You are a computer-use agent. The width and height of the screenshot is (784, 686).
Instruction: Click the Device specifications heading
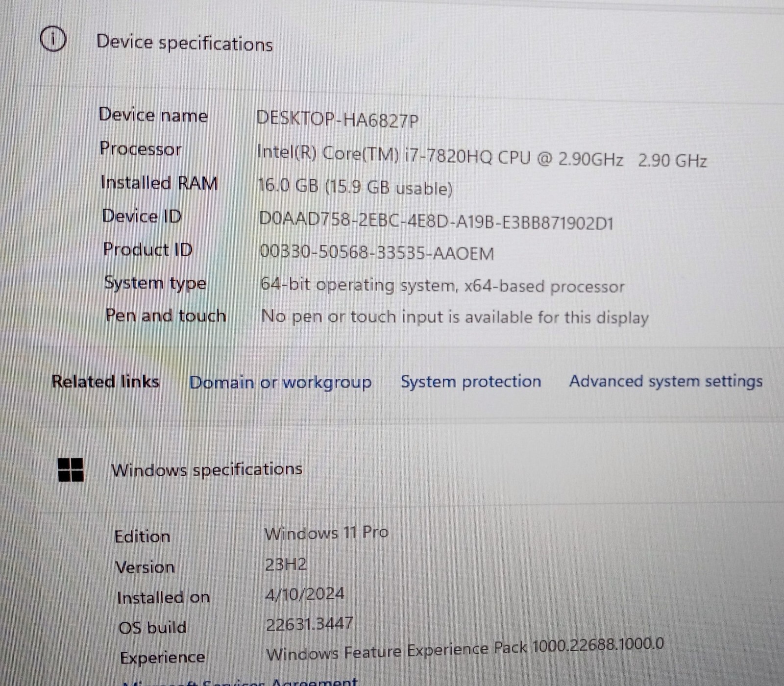point(184,43)
